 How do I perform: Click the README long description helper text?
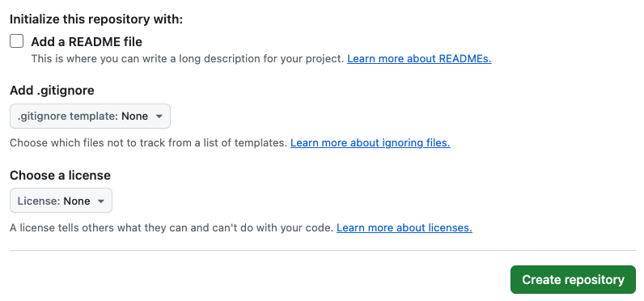click(187, 59)
